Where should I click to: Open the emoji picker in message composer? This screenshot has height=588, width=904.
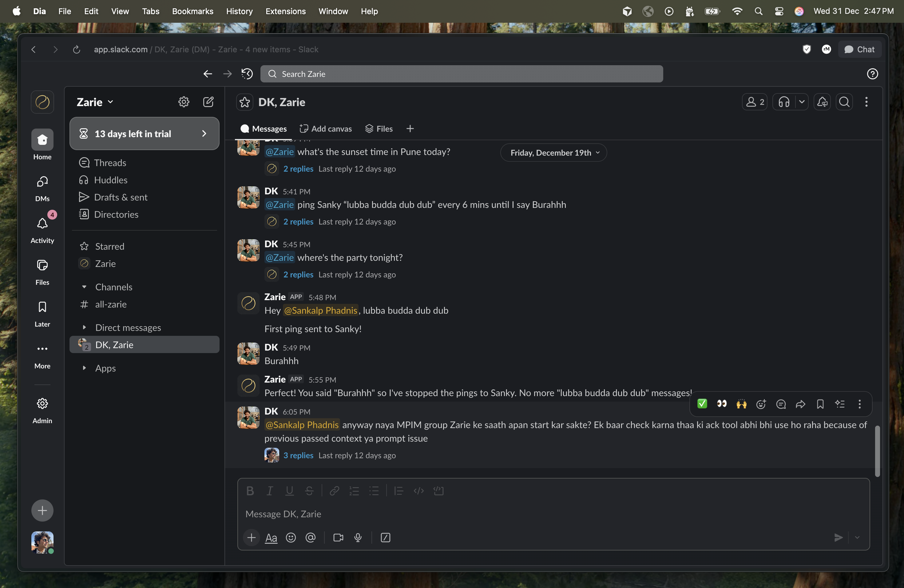[291, 538]
